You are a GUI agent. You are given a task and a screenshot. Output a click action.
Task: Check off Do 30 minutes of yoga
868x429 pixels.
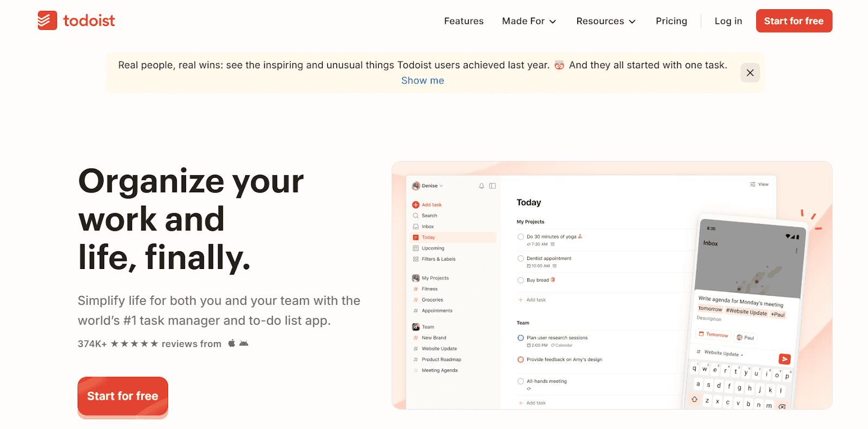click(521, 237)
